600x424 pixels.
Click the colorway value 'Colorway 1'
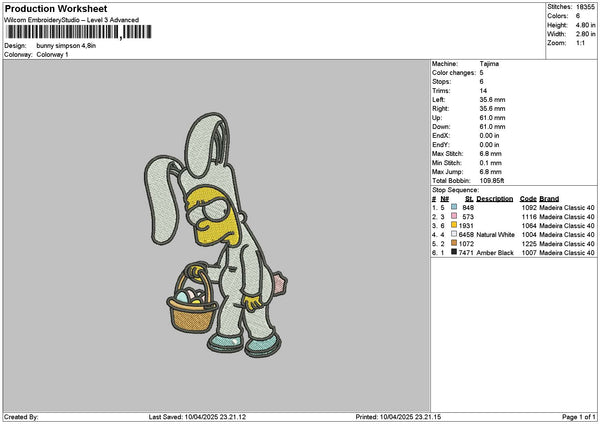[52, 55]
